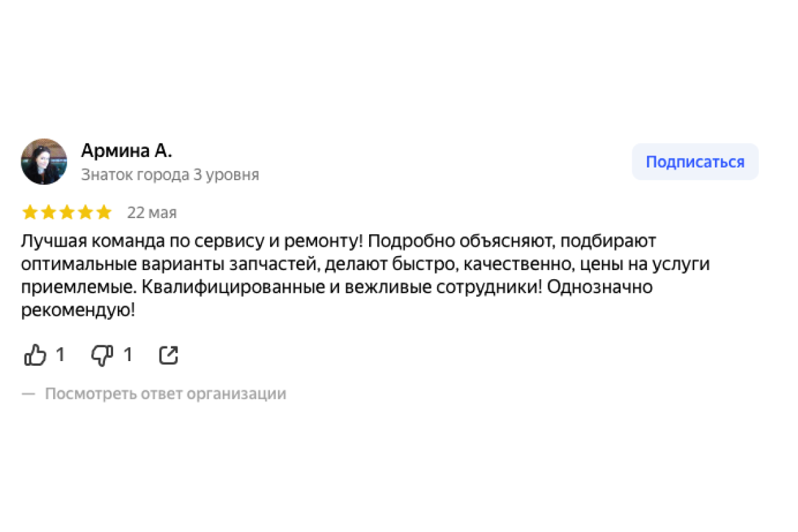Click the word рекомендую! ending the review

(x=78, y=311)
